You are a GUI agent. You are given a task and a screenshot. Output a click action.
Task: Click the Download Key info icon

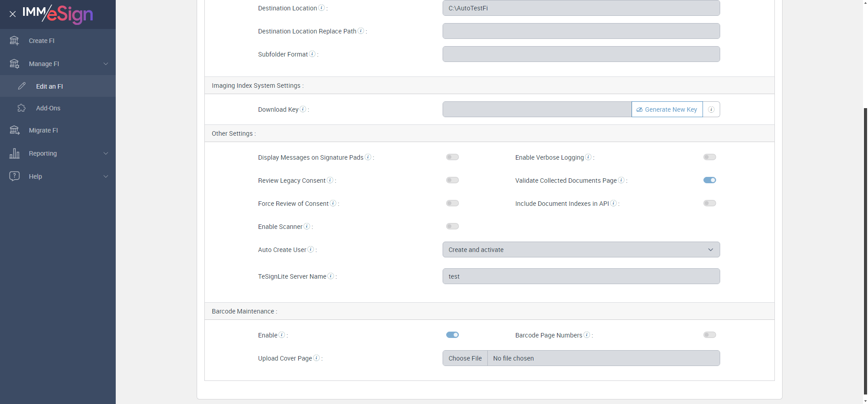coord(303,109)
